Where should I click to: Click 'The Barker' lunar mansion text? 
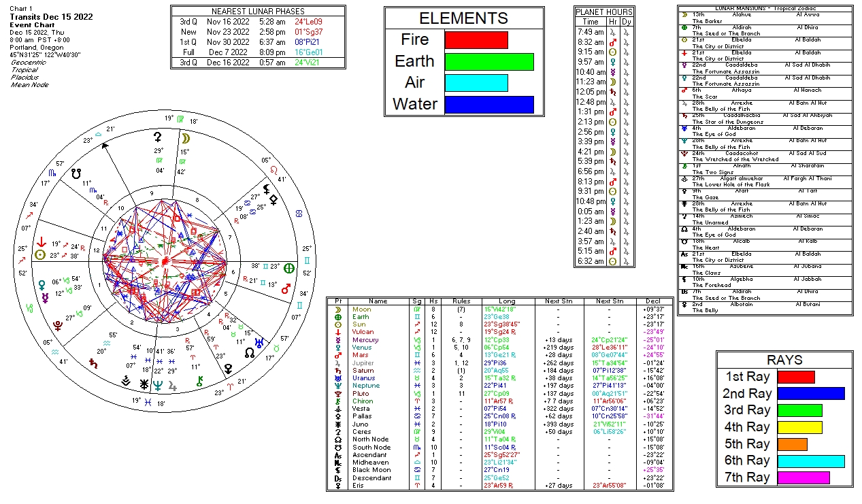coord(708,21)
